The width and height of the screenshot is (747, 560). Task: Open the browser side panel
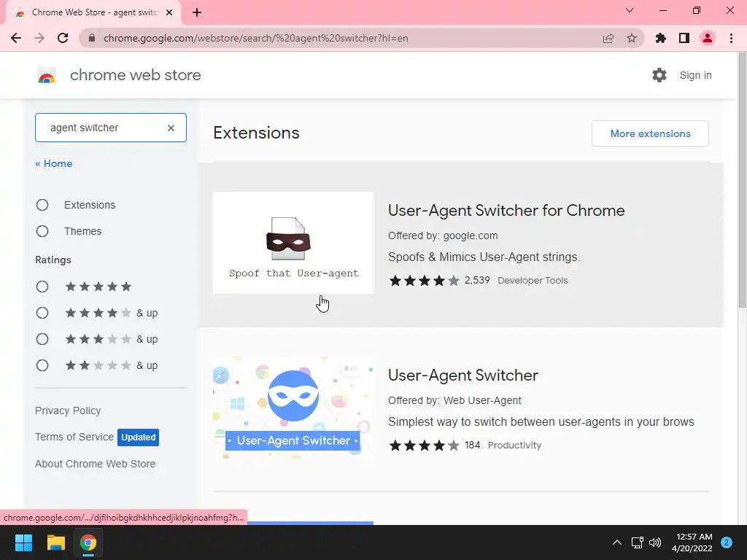[684, 38]
